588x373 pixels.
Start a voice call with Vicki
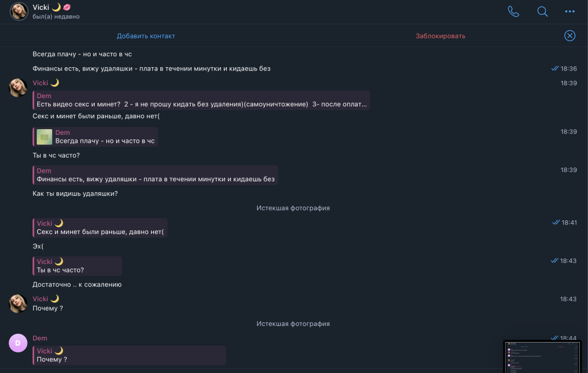click(513, 11)
